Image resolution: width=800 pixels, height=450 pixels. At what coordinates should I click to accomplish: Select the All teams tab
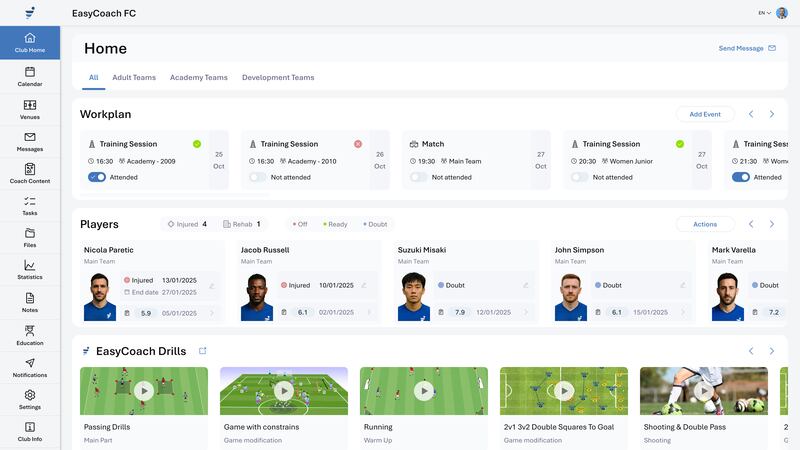[x=93, y=78]
